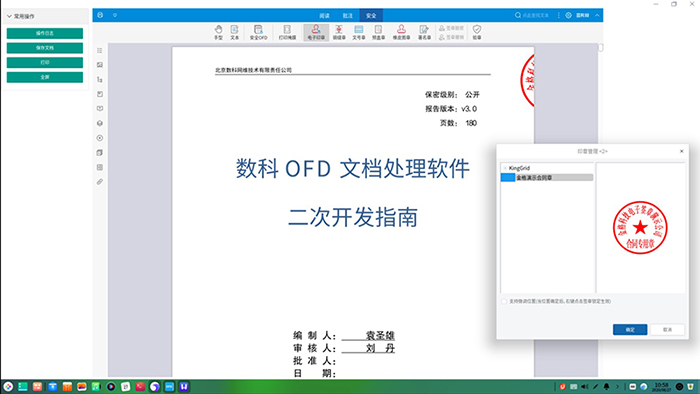700x394 pixels.
Task: Click the notification bell in system tray
Action: tap(606, 386)
